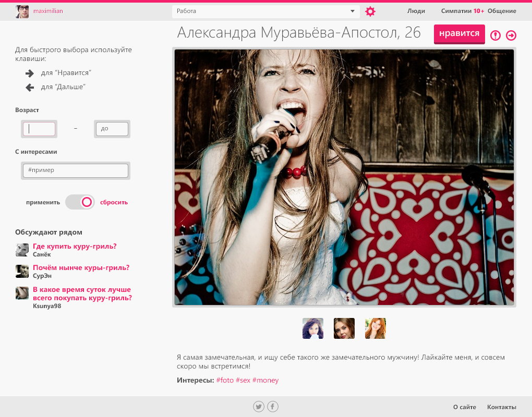Select the middle brunette photo thumbnail

tap(344, 328)
